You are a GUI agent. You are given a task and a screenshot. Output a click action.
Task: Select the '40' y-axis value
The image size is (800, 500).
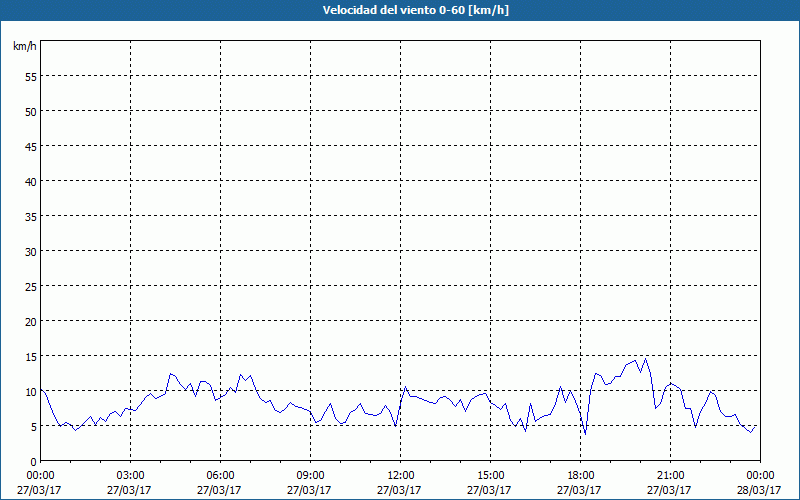pos(31,182)
